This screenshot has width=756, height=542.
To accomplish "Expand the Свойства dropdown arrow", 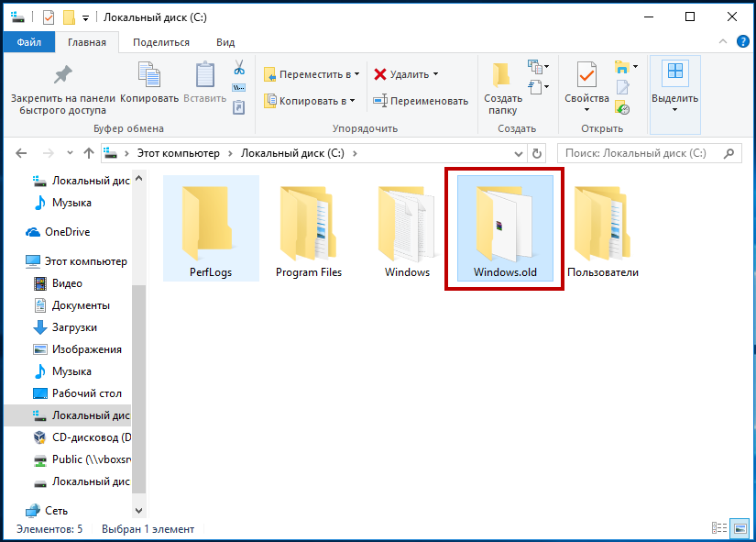I will click(586, 110).
